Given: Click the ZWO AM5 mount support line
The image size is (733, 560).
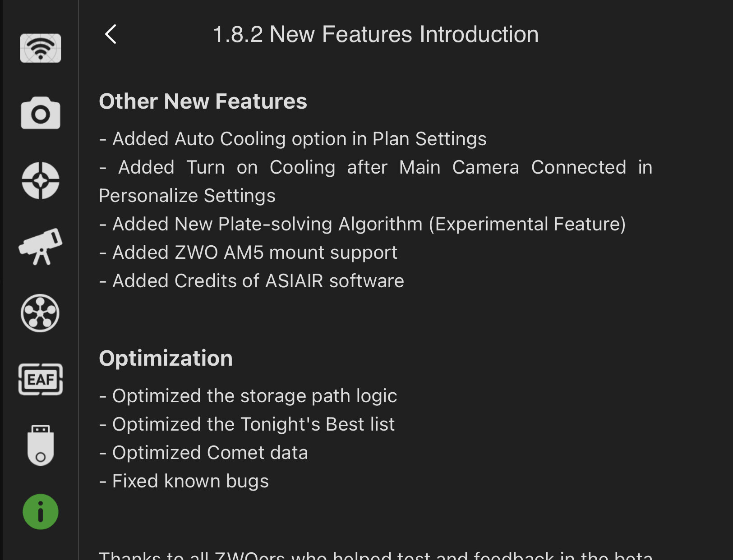Looking at the screenshot, I should pos(249,252).
